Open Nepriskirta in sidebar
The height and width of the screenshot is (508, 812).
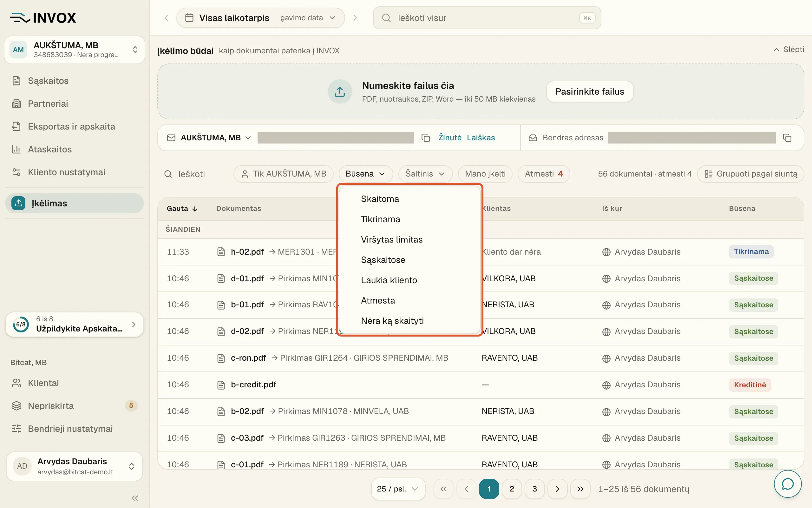[75, 406]
